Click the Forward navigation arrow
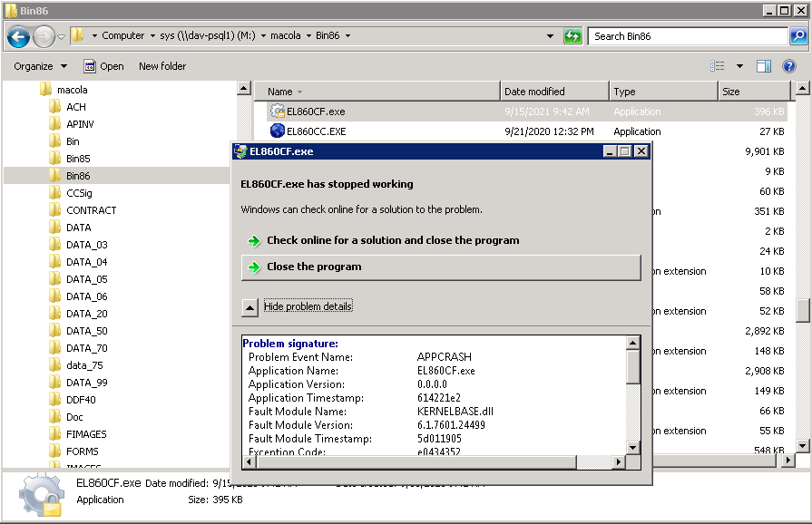This screenshot has width=812, height=524. coord(44,37)
